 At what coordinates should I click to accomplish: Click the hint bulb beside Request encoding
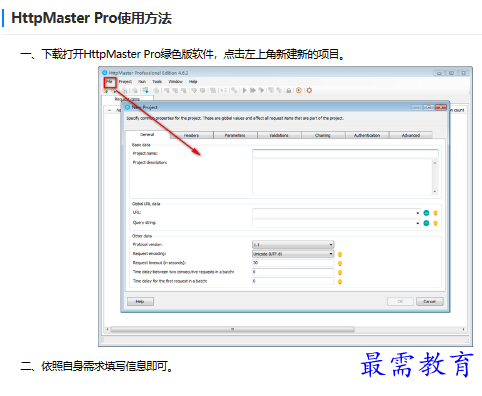(340, 254)
